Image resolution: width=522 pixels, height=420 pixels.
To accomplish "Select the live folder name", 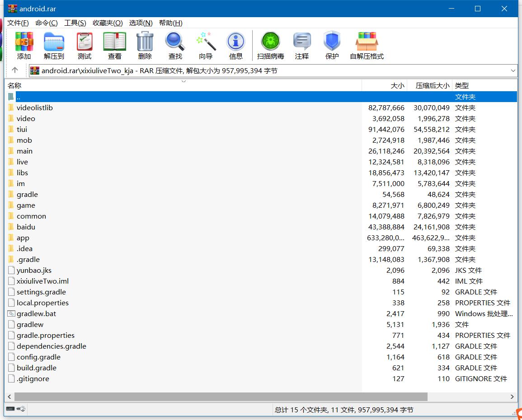I will click(x=22, y=162).
